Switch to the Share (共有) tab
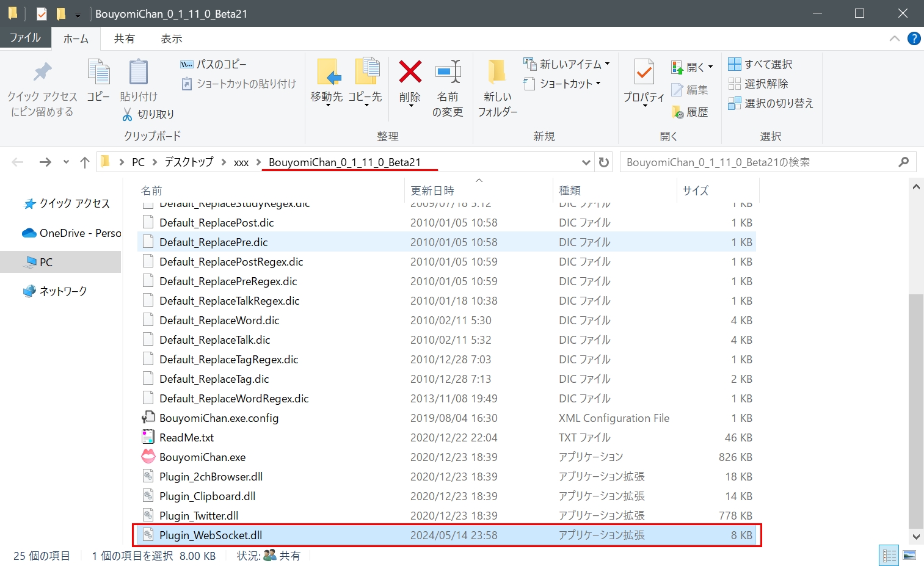Screen dimensions: 924x566 pos(124,38)
